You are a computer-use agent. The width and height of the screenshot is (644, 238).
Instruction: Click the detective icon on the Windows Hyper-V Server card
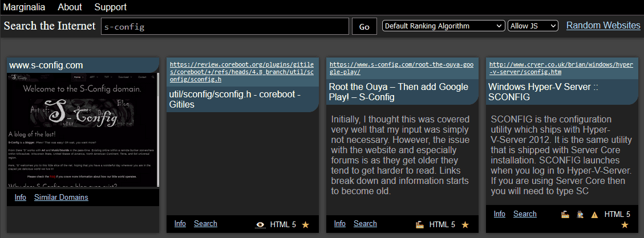coord(580,214)
